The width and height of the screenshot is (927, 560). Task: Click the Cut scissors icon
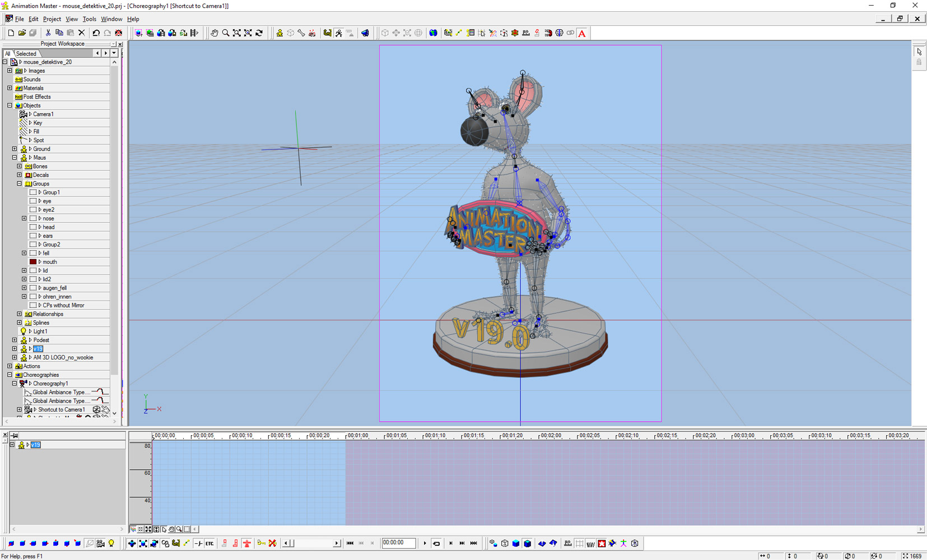[x=48, y=33]
